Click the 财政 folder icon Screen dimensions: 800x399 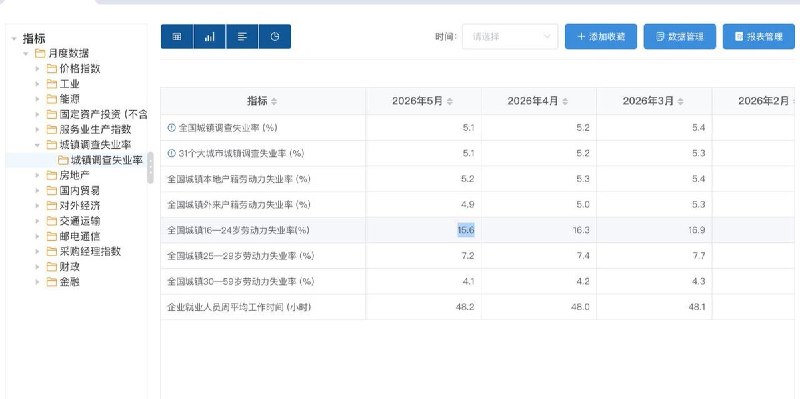(x=52, y=267)
